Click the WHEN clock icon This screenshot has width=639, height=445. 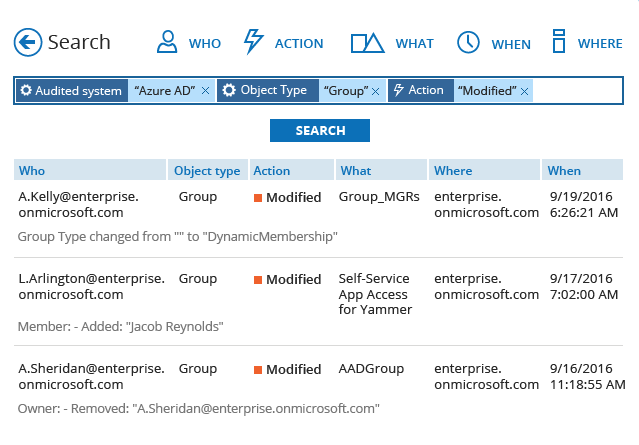coord(468,42)
